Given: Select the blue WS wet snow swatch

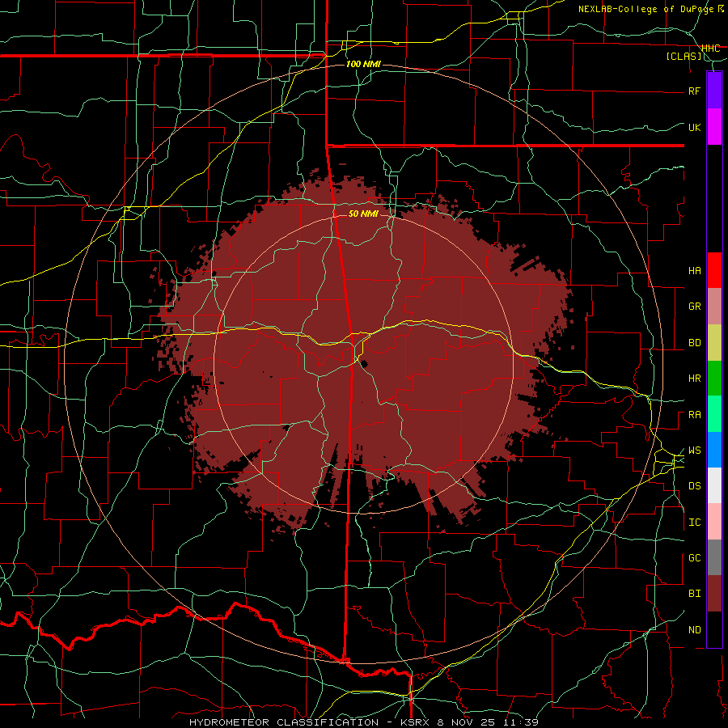Looking at the screenshot, I should (714, 450).
